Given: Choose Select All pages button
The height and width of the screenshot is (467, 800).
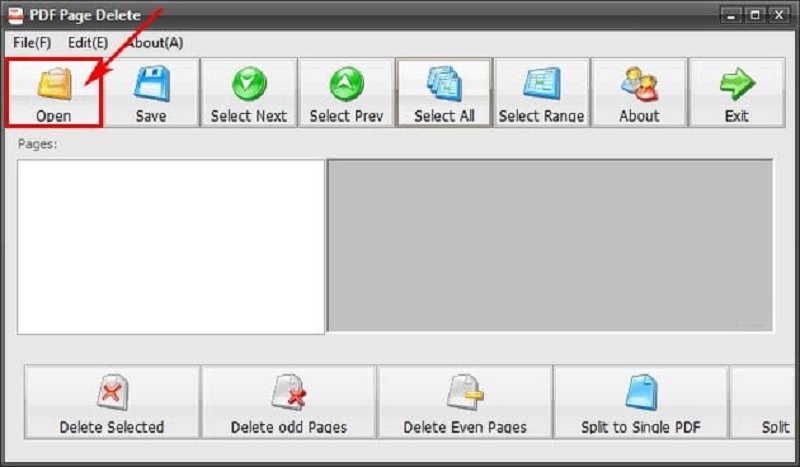Looking at the screenshot, I should tap(444, 92).
